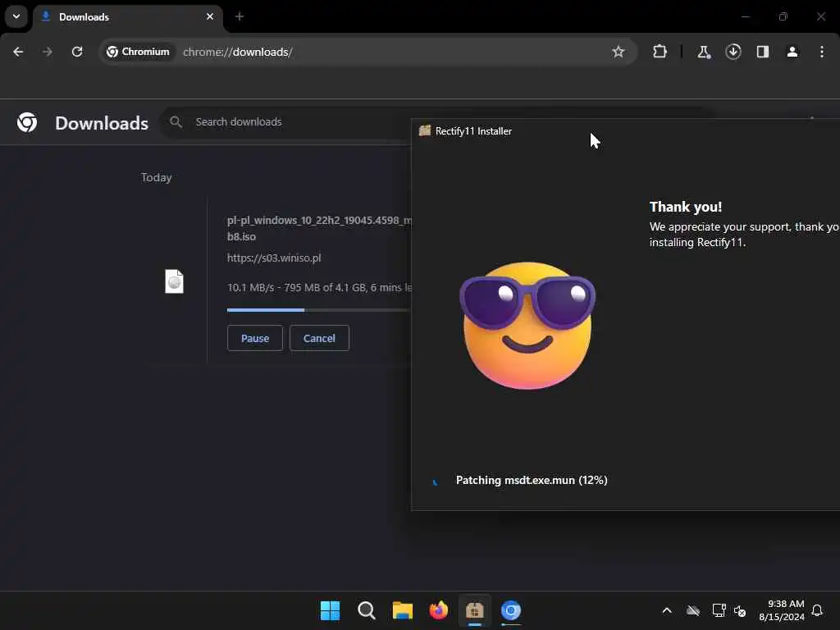
Task: Click the OneDrive cloud tray icon
Action: pos(692,610)
